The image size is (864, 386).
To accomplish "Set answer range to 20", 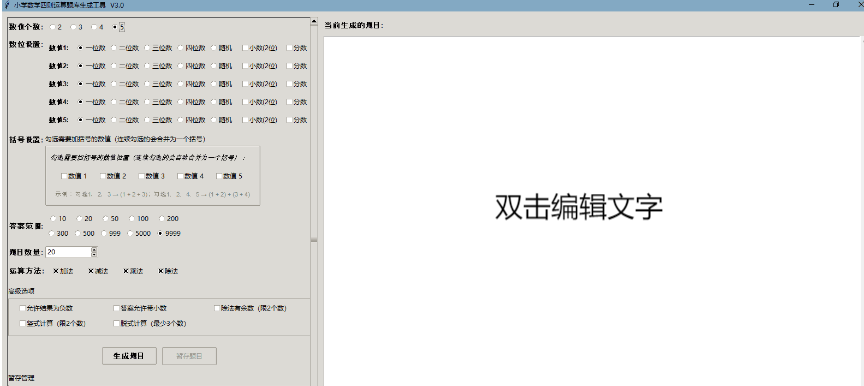I will click(x=79, y=219).
